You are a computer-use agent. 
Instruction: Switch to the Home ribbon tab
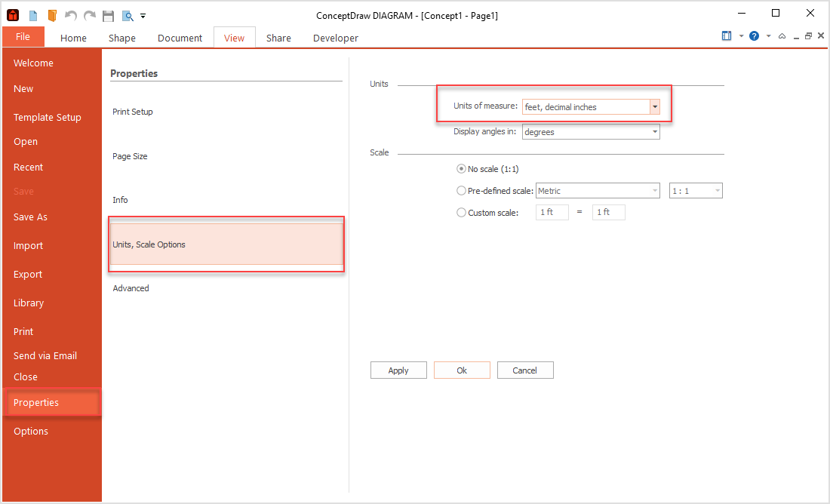pyautogui.click(x=73, y=38)
